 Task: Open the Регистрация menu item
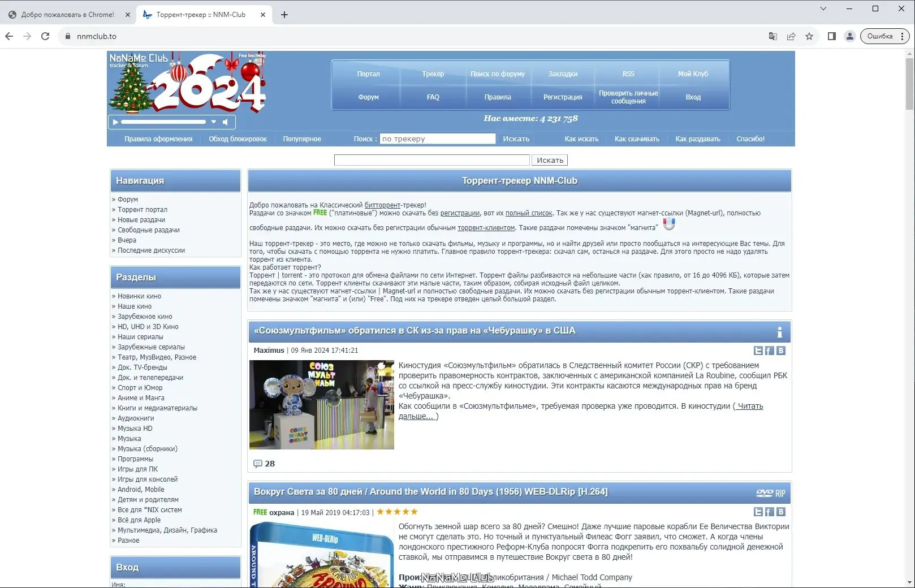563,97
